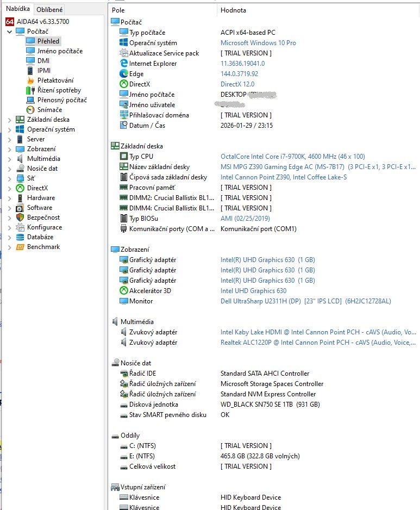Switch to the Nabídka tab
Screen dimensions: 420x510
point(17,9)
